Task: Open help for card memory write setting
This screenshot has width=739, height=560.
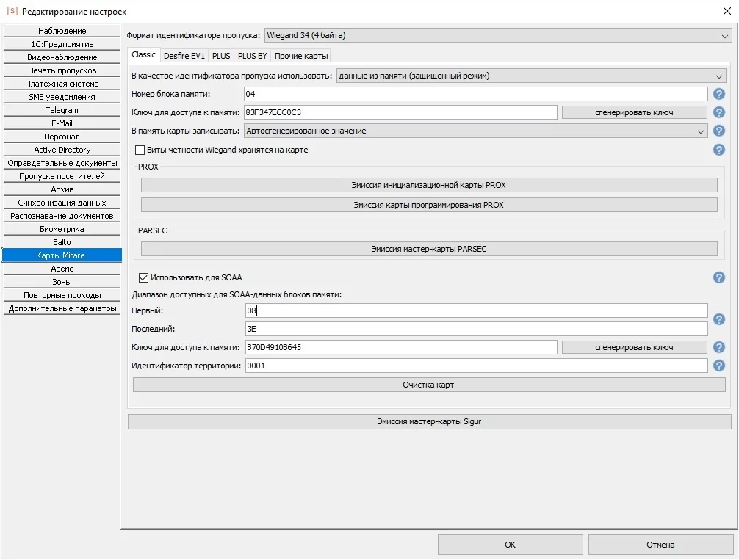Action: tap(719, 131)
